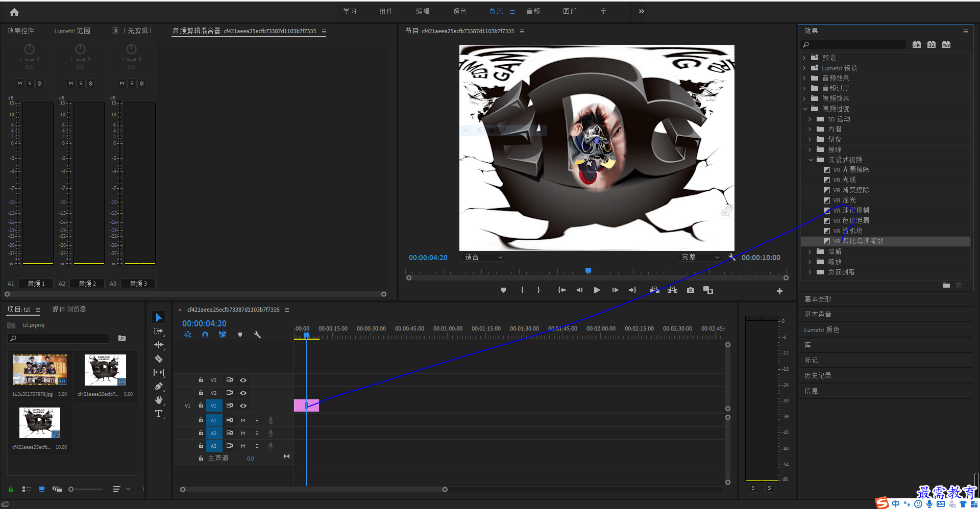Toggle V3 track visibility eye
This screenshot has height=509, width=980.
coord(243,380)
